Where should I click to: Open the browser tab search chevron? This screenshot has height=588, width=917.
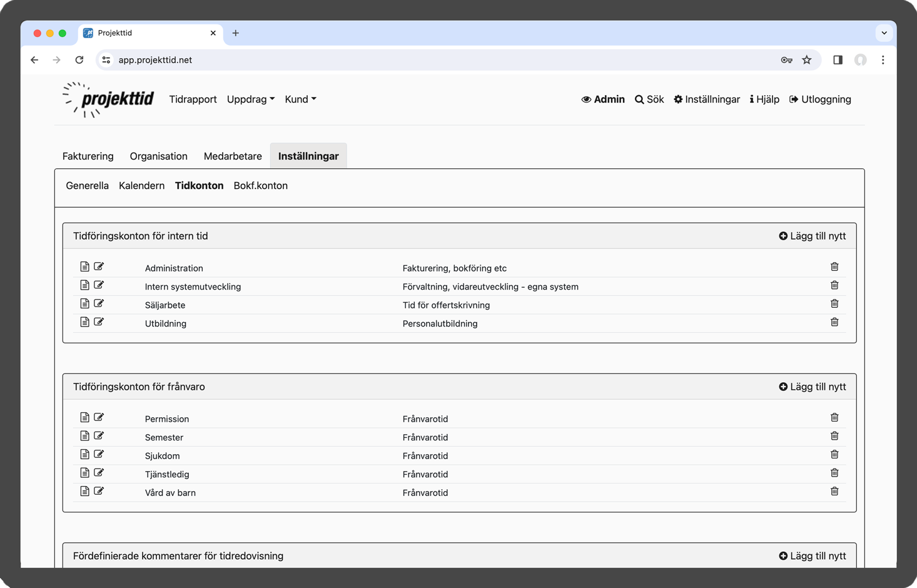(x=884, y=33)
